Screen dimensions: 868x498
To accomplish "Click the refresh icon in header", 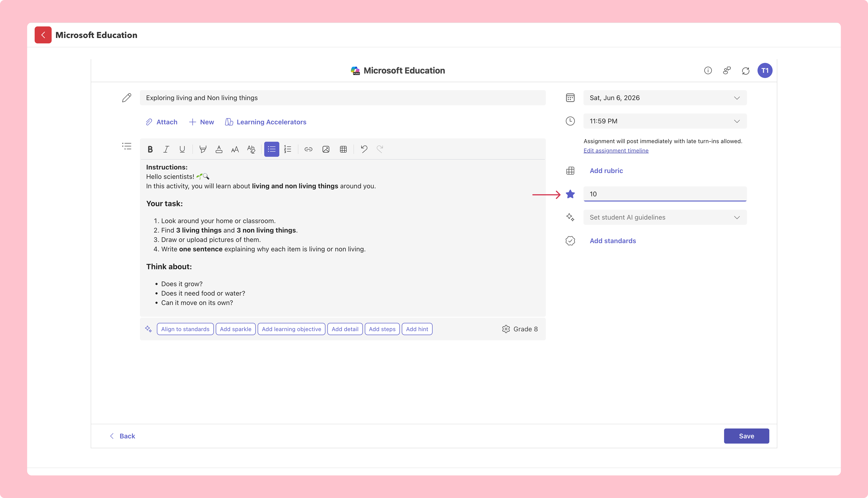I will (746, 71).
